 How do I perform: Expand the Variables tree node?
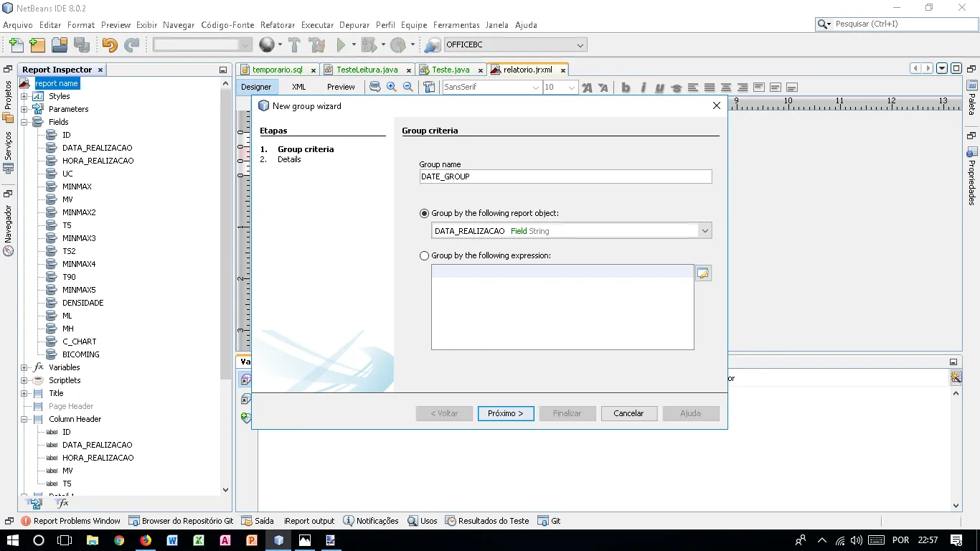click(24, 367)
